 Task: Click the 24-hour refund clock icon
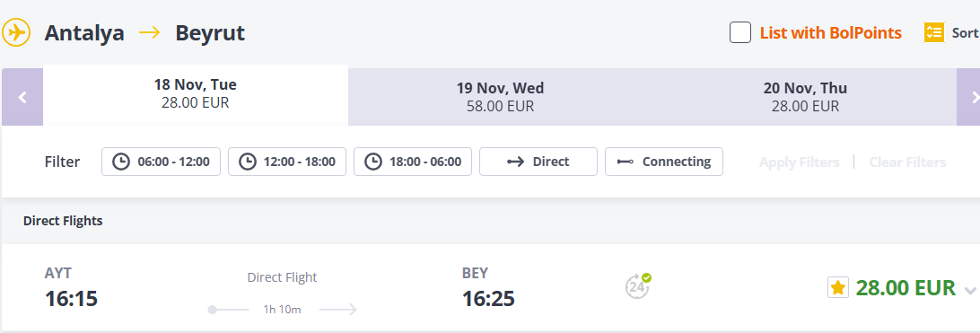pos(638,286)
